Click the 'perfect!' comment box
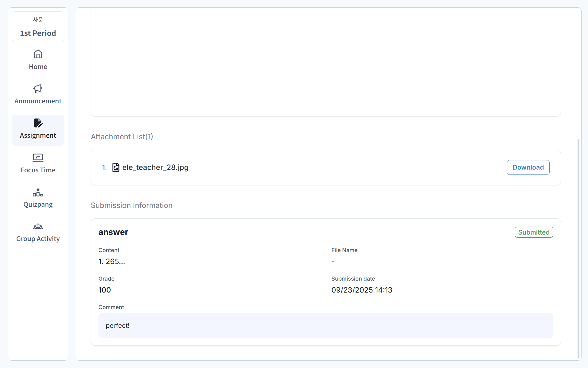This screenshot has height=368, width=588. (325, 325)
